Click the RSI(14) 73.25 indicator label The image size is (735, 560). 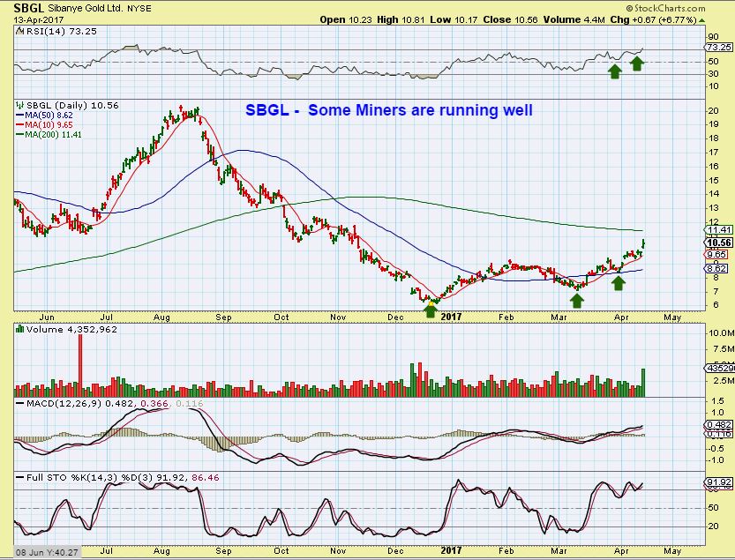point(56,32)
